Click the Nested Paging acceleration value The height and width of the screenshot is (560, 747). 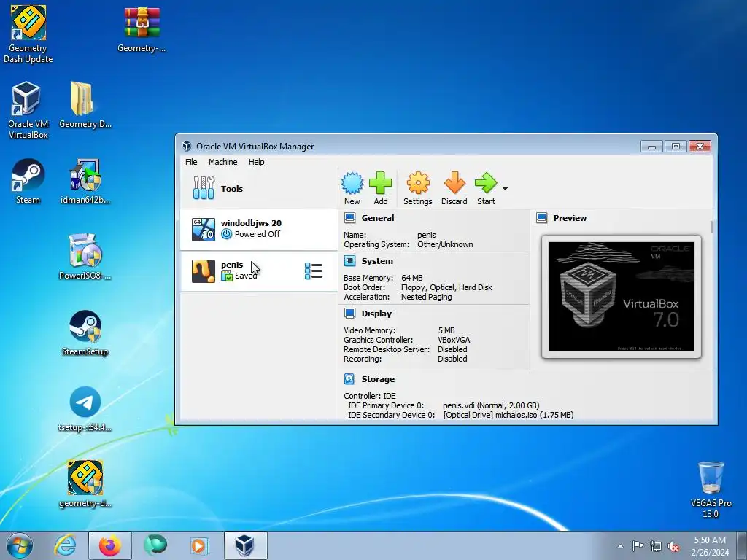[426, 297]
